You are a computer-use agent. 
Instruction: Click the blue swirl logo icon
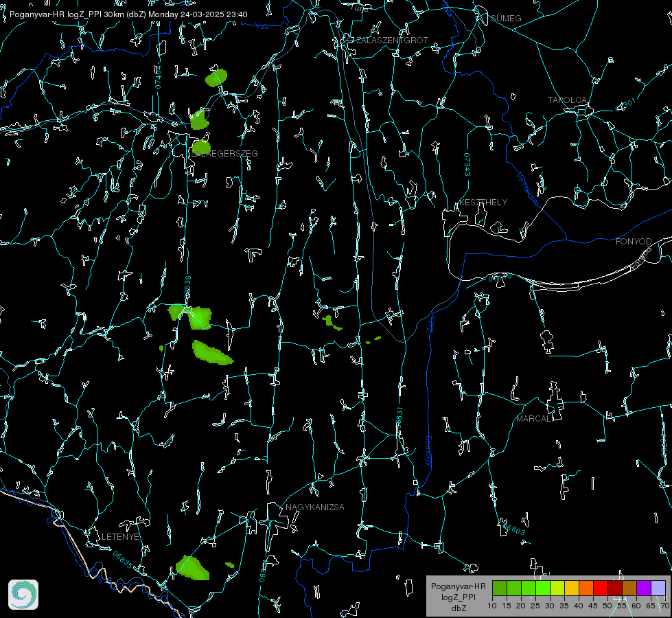coord(23,595)
